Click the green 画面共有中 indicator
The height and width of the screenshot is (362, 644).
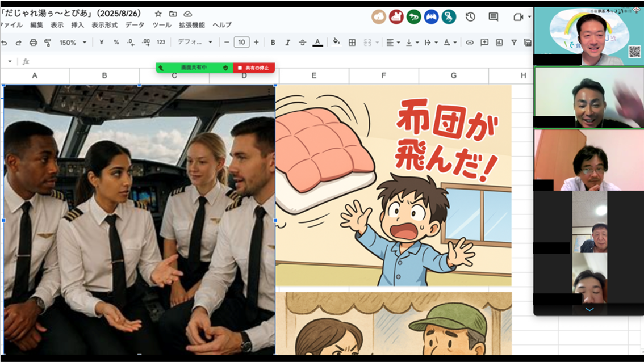pyautogui.click(x=194, y=68)
